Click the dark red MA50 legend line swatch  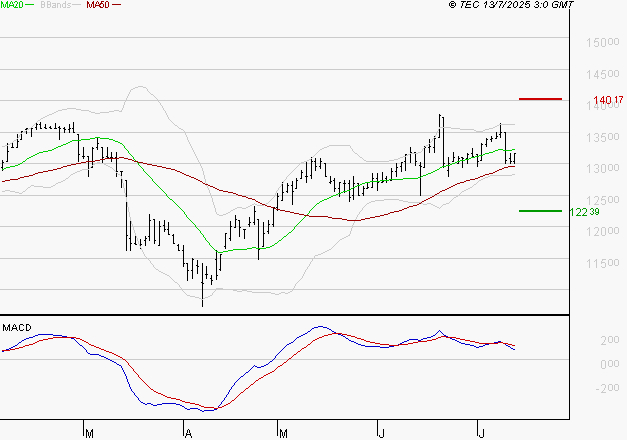(x=116, y=5)
